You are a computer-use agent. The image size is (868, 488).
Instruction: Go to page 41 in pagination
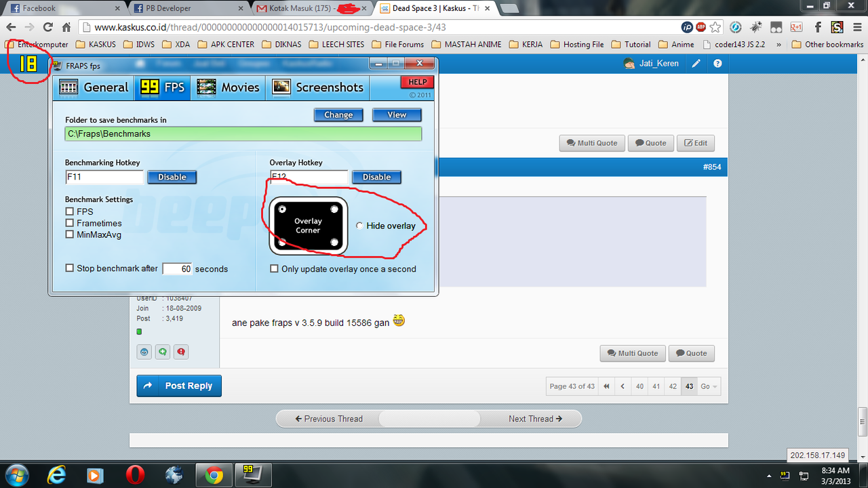(x=656, y=386)
